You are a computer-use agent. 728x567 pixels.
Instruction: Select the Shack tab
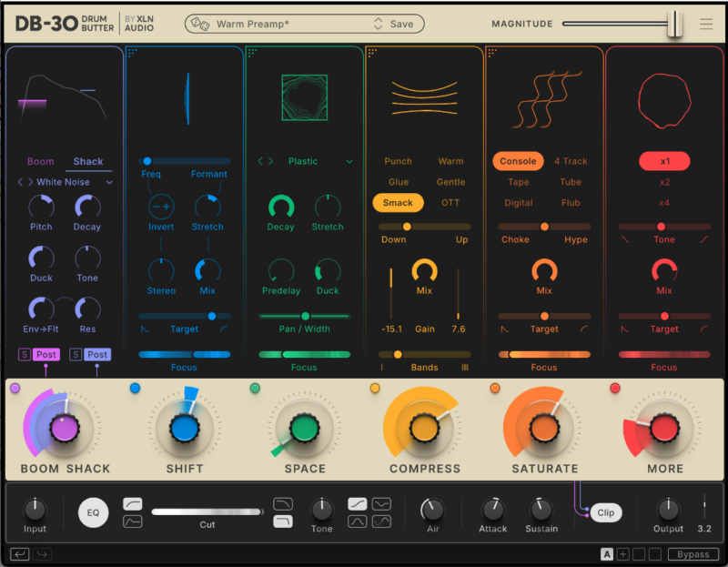[88, 161]
